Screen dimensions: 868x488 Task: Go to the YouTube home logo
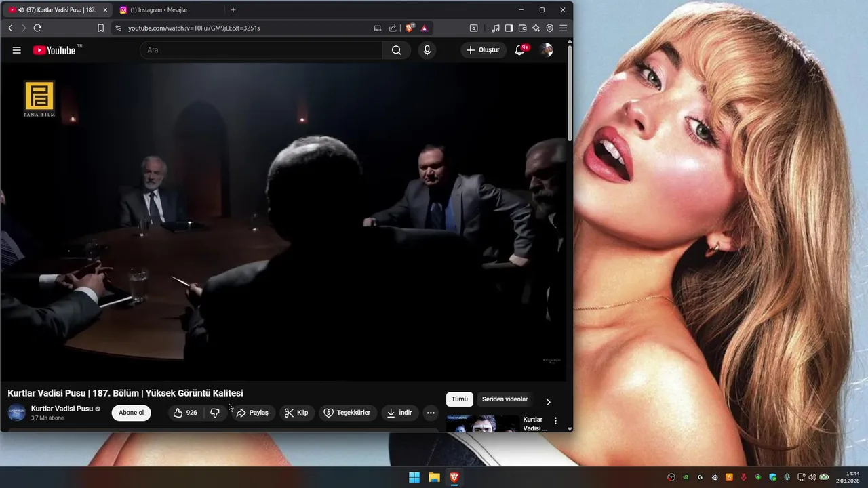(x=54, y=50)
